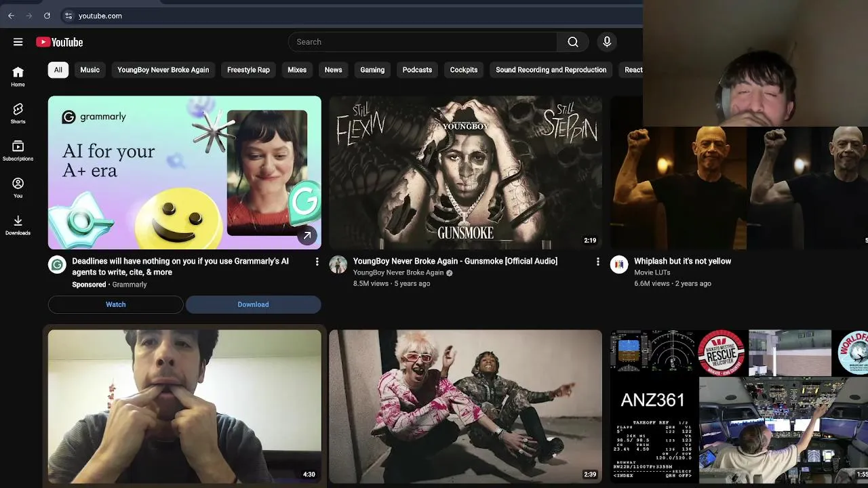This screenshot has width=868, height=488.
Task: Select the Cockpits filter chip
Action: 464,70
